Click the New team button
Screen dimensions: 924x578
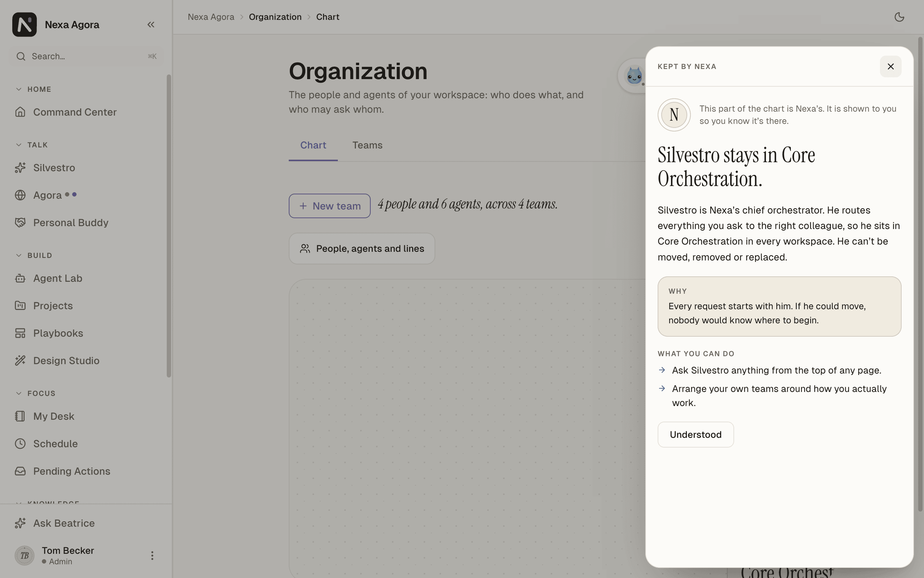[330, 206]
